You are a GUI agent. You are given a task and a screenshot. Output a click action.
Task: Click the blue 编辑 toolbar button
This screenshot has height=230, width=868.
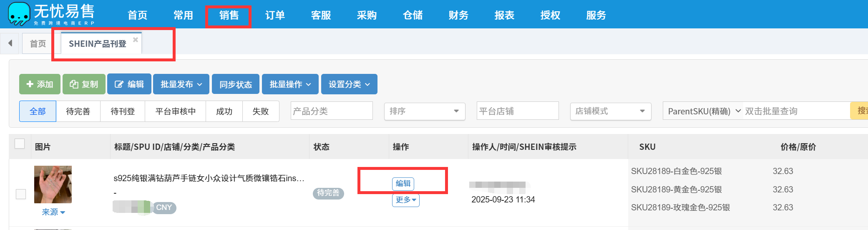[x=129, y=84]
